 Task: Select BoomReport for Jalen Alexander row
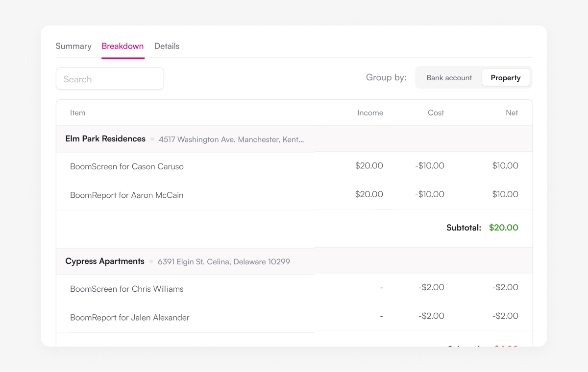(294, 317)
